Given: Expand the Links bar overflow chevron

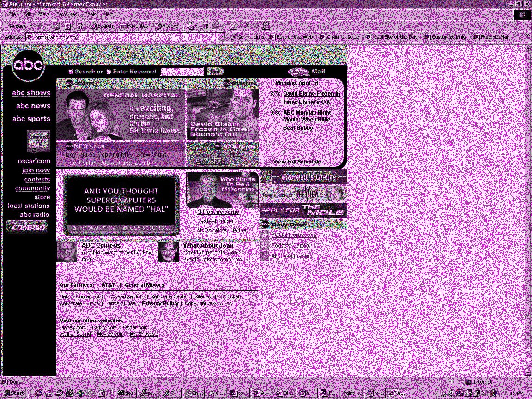Looking at the screenshot, I should pos(528,36).
